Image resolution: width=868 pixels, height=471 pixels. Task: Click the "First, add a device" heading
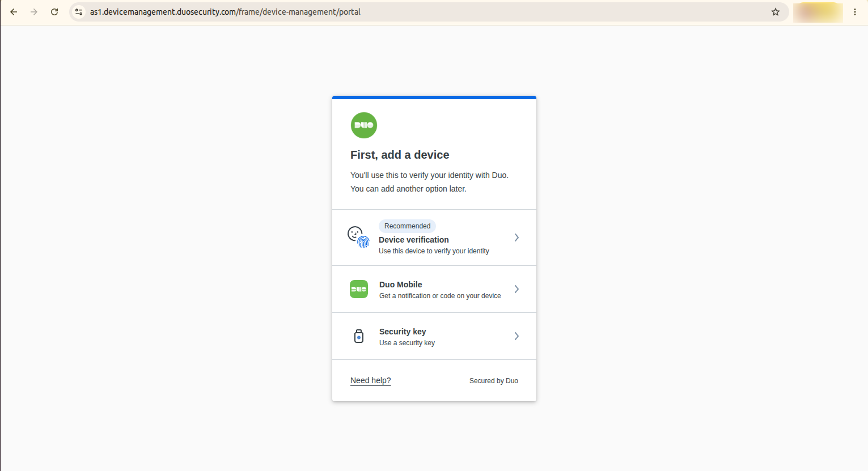400,155
